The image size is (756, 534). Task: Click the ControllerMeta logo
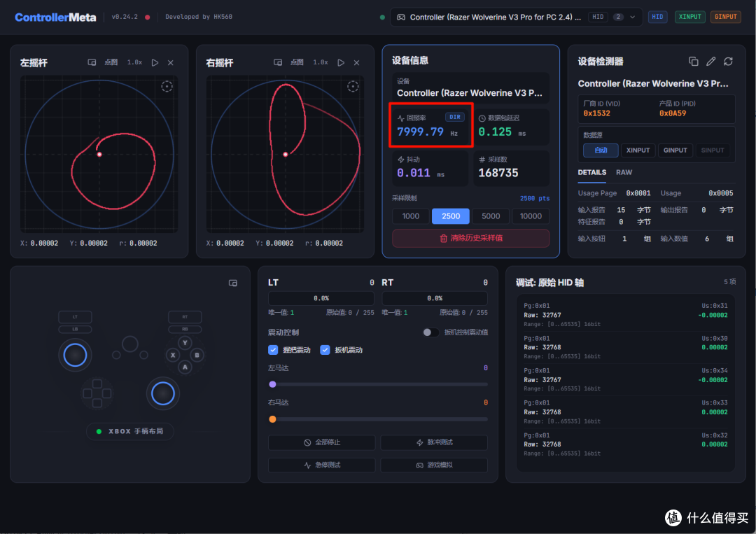55,17
